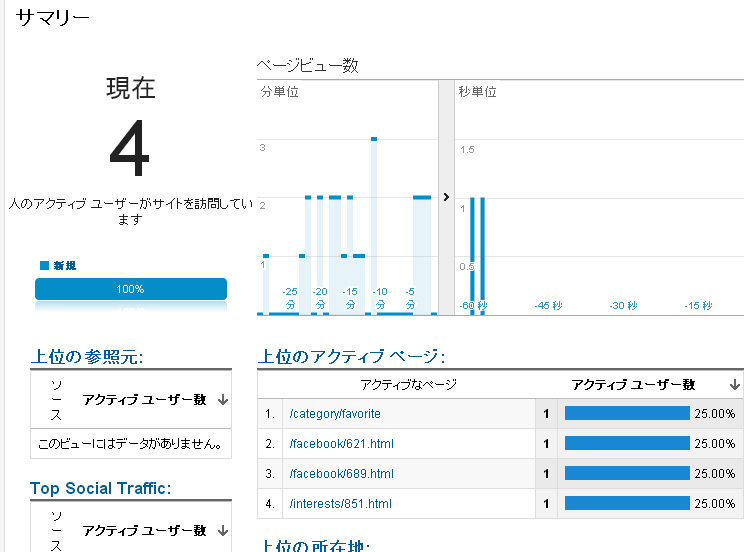
Task: Click the アクティブ ユーザー数 header in top referrals table
Action: 145,400
